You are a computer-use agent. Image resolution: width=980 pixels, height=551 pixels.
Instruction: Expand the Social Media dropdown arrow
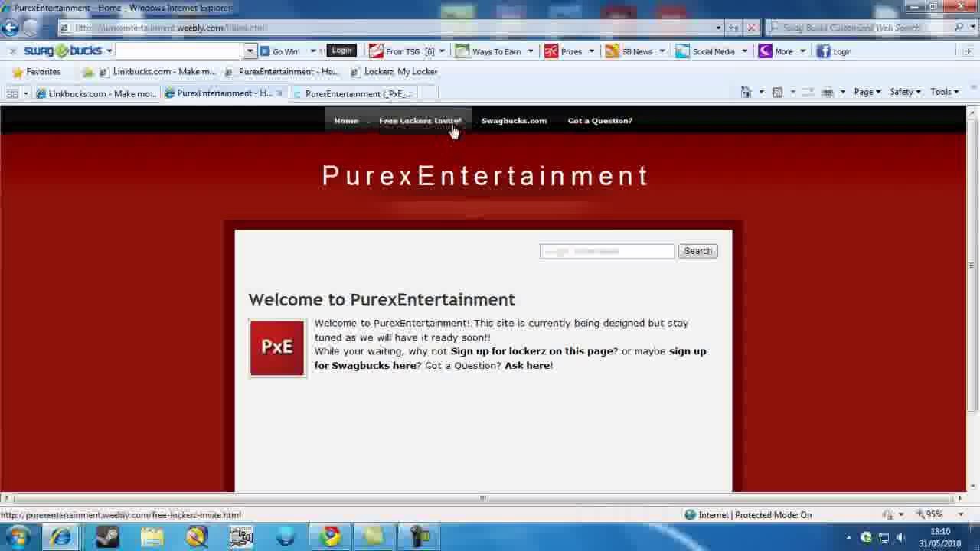[x=743, y=51]
